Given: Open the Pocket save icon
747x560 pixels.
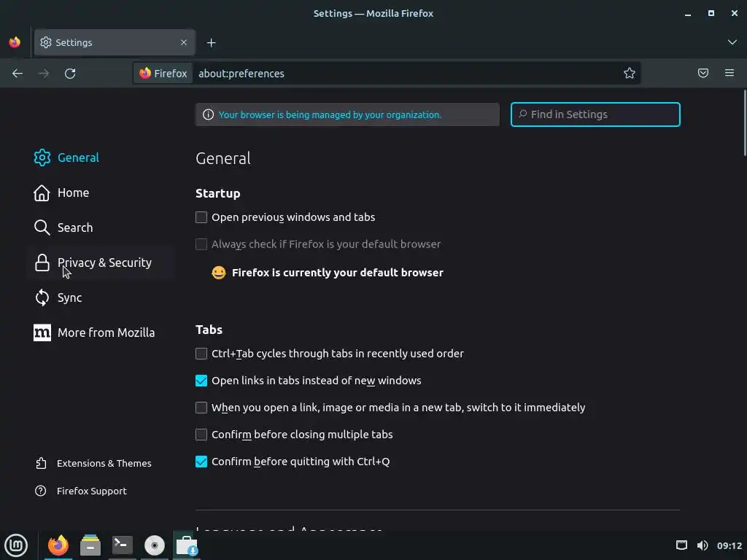Looking at the screenshot, I should pyautogui.click(x=703, y=73).
